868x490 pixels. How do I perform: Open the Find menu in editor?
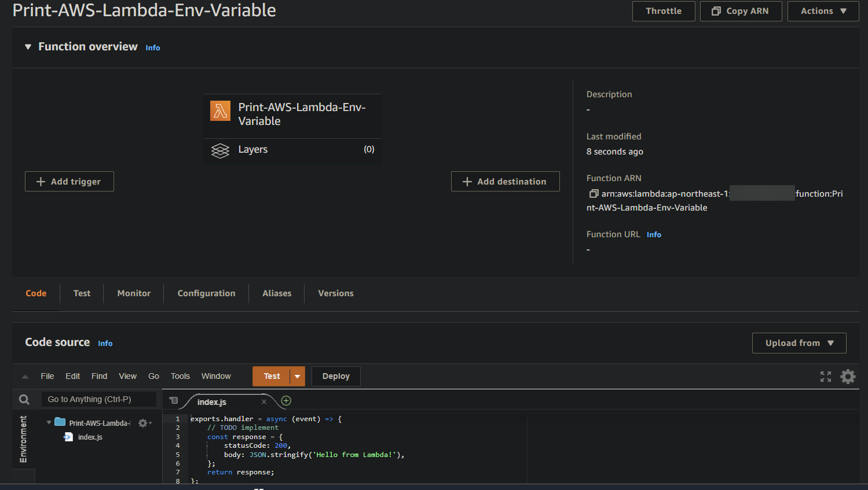click(x=99, y=376)
